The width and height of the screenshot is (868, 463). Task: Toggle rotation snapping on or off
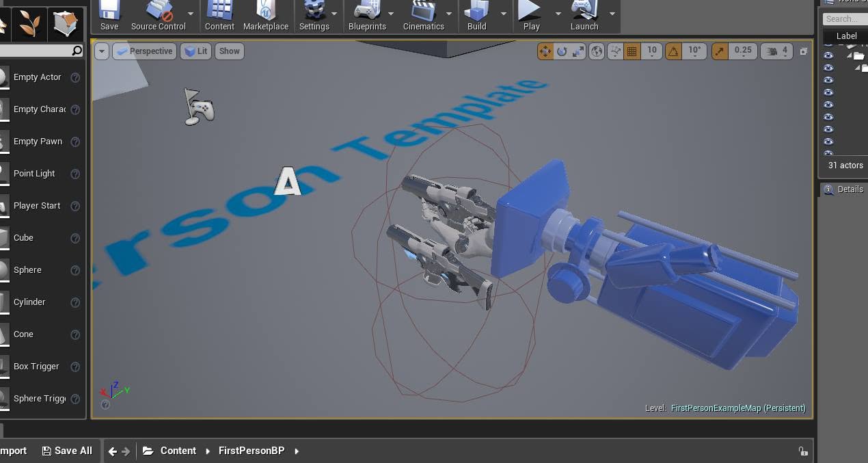coord(673,51)
